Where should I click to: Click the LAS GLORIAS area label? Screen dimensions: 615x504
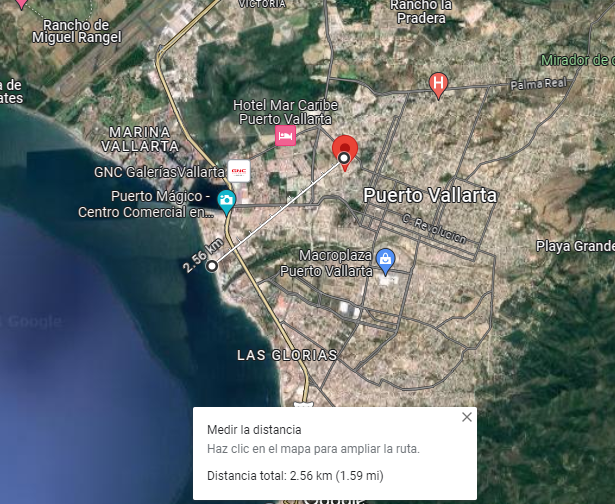pos(287,355)
